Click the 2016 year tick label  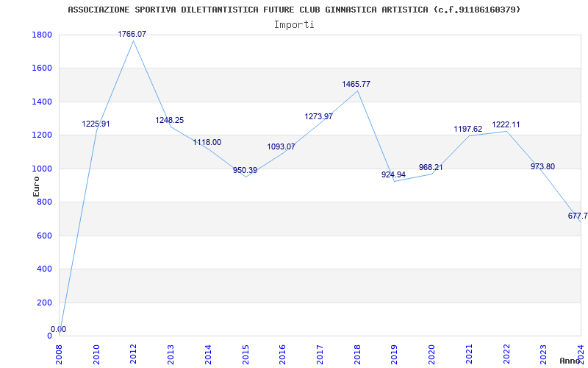[283, 354]
